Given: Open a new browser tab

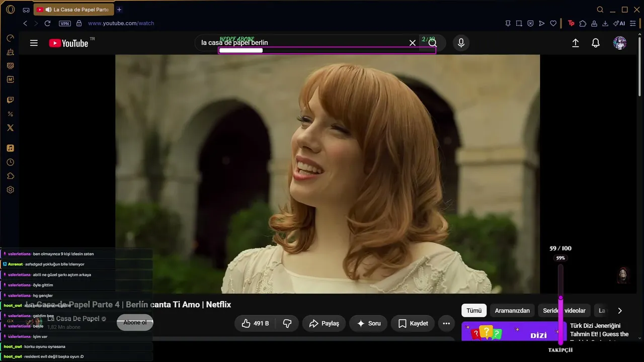Looking at the screenshot, I should click(x=119, y=10).
